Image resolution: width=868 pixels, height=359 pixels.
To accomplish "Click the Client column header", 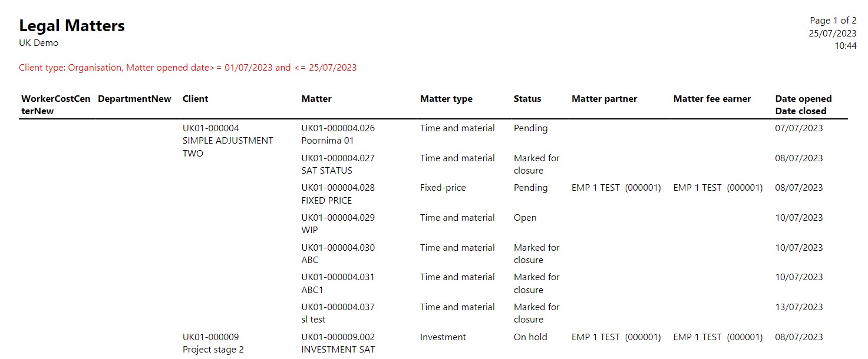I will click(x=196, y=99).
